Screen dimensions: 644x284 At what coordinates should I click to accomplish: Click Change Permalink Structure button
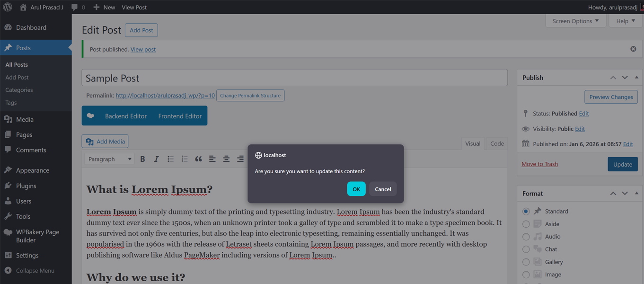point(250,96)
